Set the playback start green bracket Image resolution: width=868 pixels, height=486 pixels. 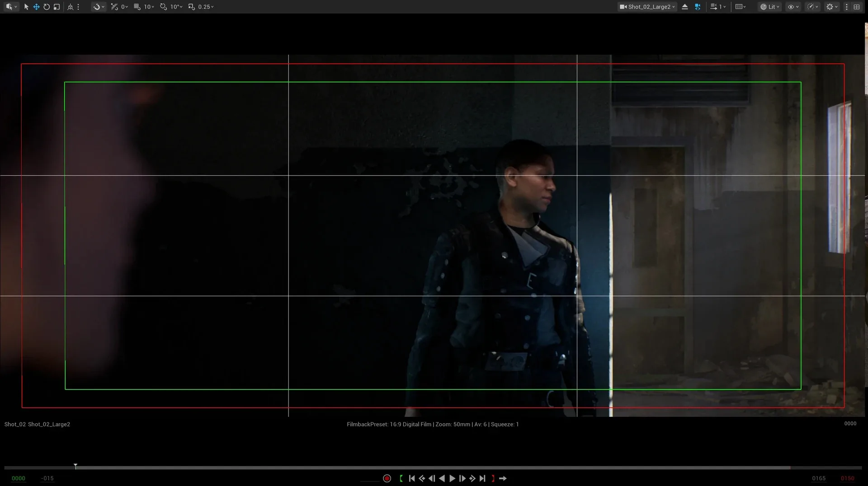(x=401, y=478)
